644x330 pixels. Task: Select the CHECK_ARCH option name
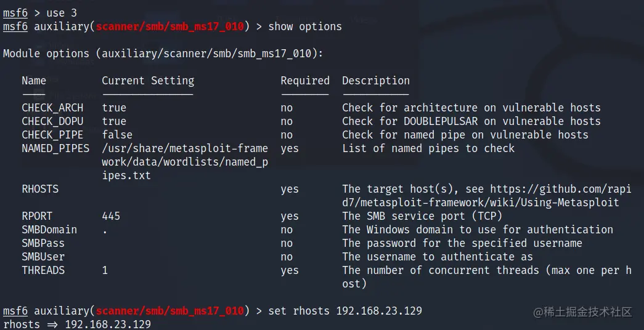click(52, 108)
